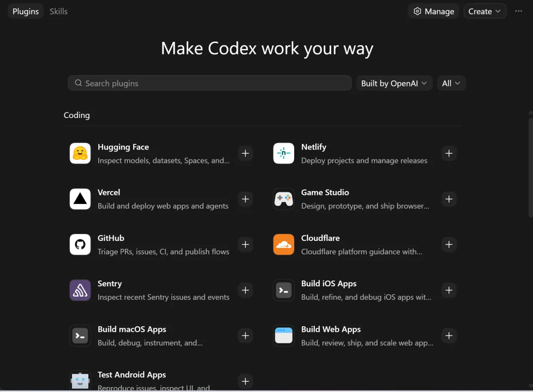Add the Sentry plugin
Screen dimensions: 533x392
pos(245,290)
